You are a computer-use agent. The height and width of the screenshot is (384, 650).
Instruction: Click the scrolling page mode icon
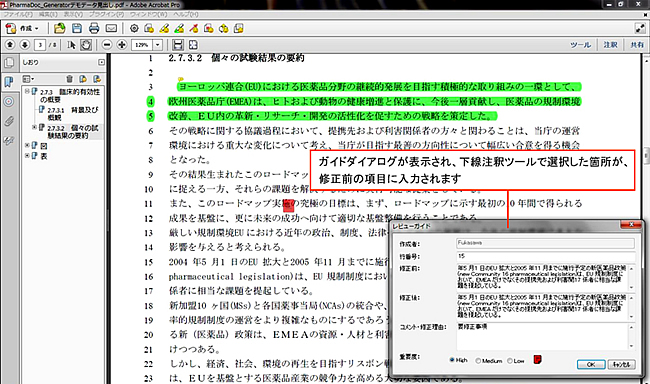click(x=178, y=44)
